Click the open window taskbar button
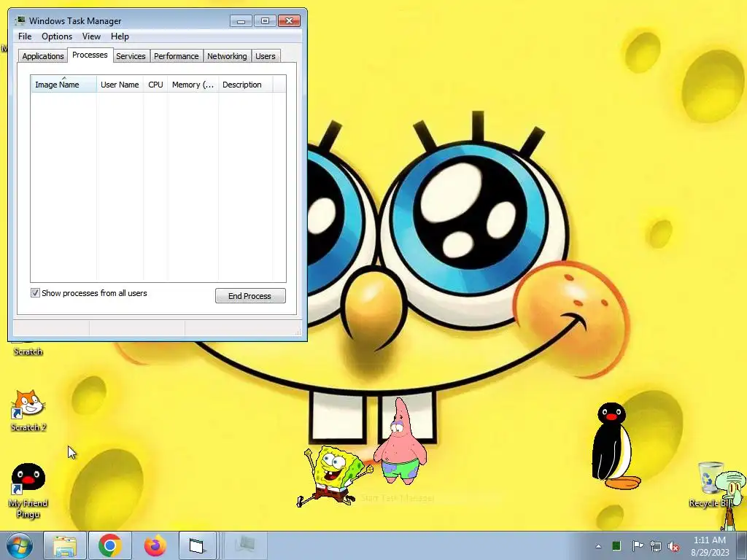This screenshot has height=560, width=747. pos(197,545)
